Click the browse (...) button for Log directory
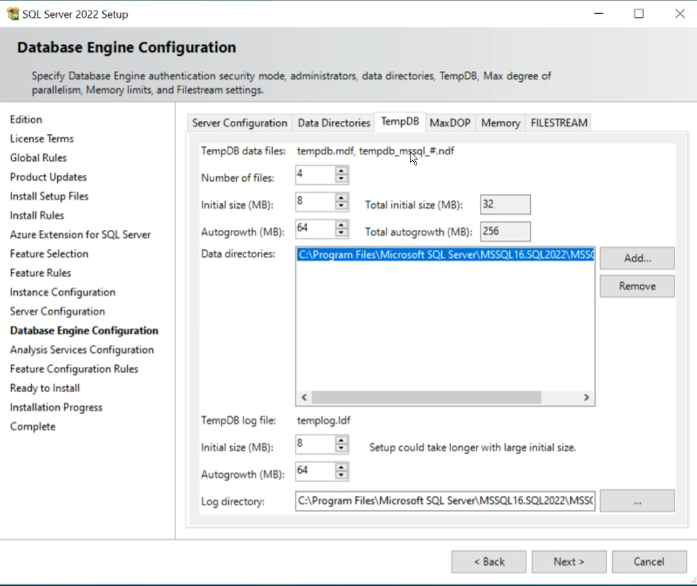The height and width of the screenshot is (586, 697). 637,502
